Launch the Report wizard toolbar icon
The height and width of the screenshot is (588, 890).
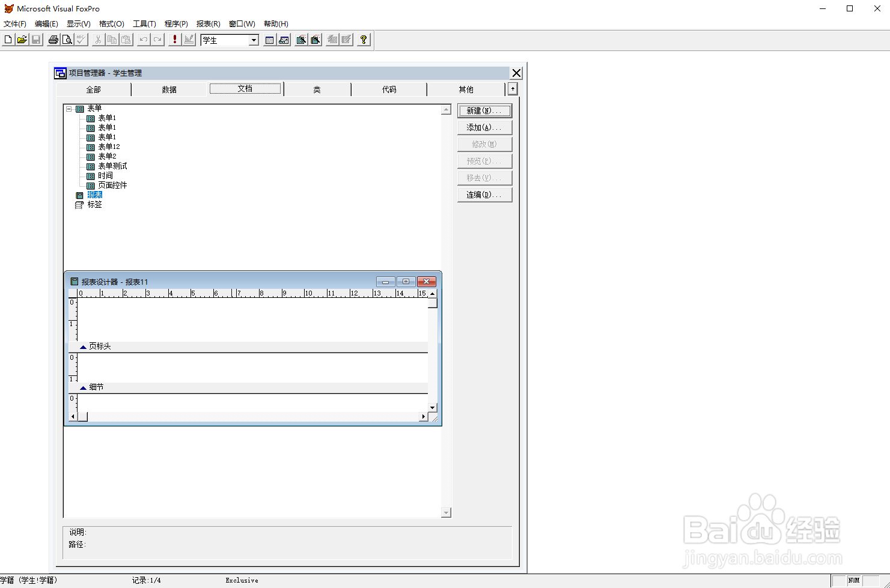(x=315, y=40)
